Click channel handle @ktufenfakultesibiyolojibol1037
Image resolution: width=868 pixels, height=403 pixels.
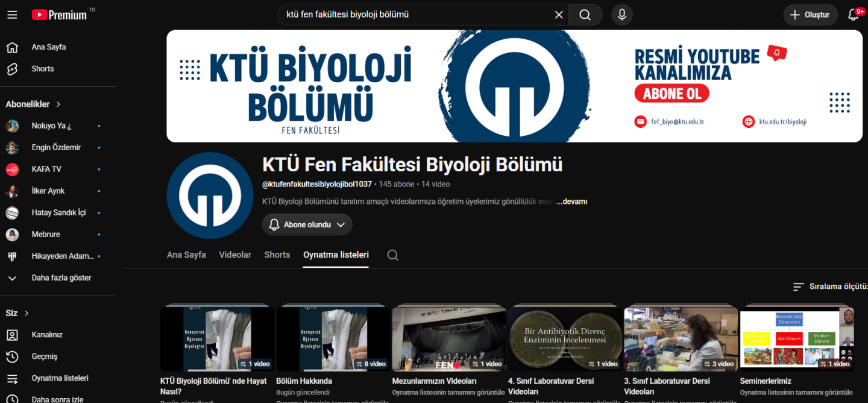[x=317, y=184]
